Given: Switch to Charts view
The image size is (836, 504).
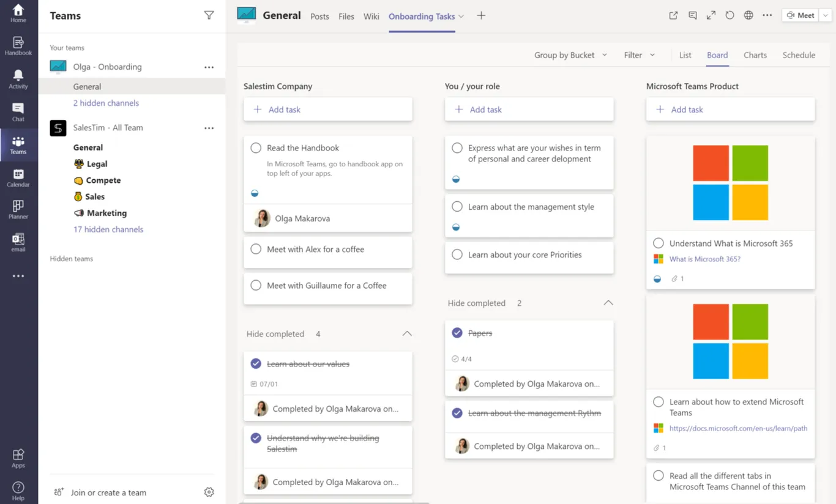Looking at the screenshot, I should pos(755,55).
